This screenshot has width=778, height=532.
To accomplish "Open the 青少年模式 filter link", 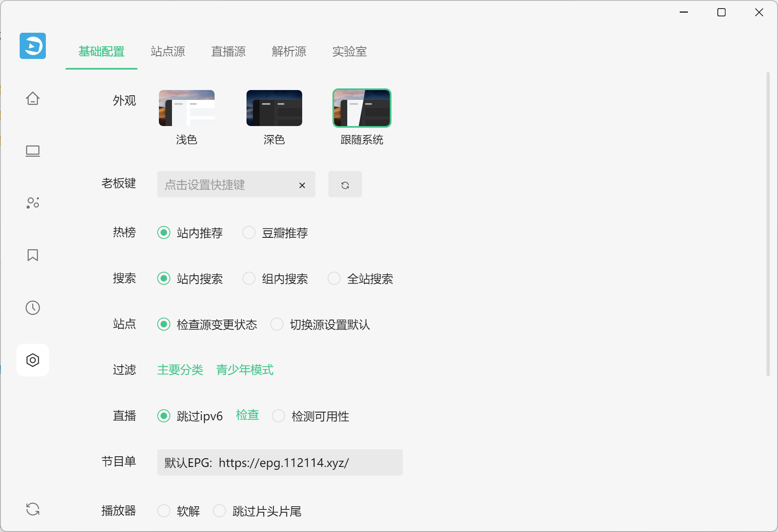I will click(x=244, y=370).
